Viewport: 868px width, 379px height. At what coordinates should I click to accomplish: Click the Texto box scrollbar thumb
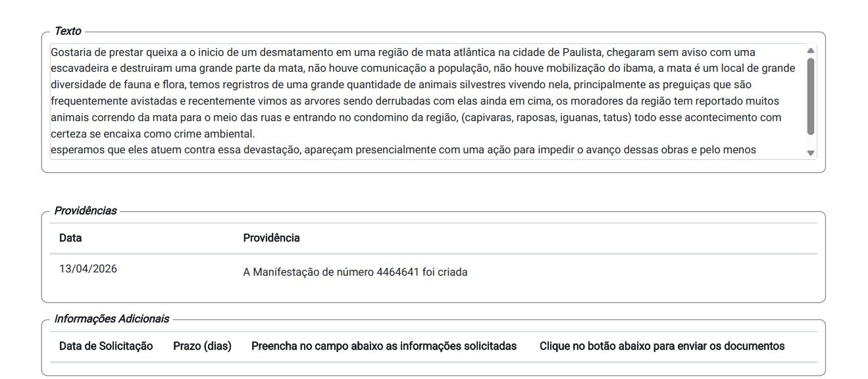[x=811, y=95]
